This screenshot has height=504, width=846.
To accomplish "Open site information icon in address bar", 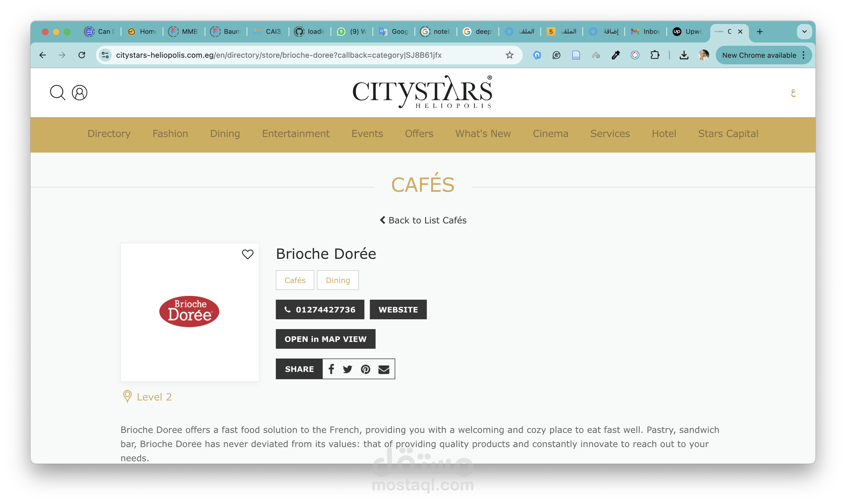I will [105, 55].
